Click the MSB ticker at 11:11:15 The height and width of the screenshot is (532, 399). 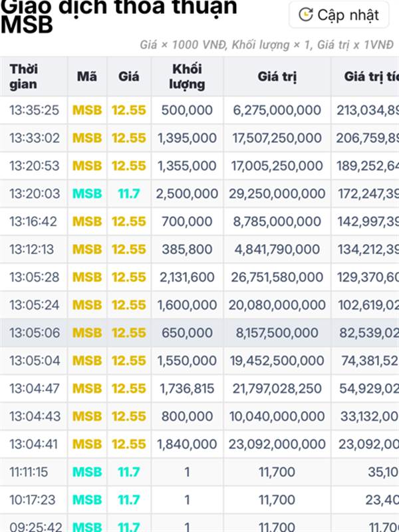(87, 472)
